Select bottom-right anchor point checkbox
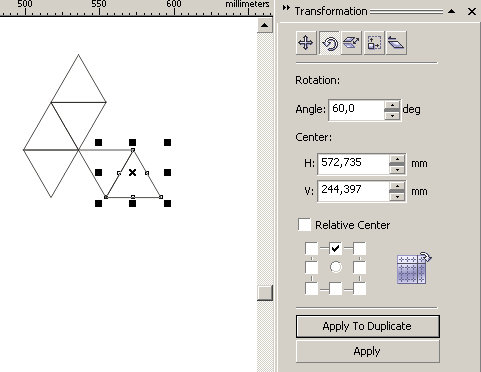 (359, 289)
